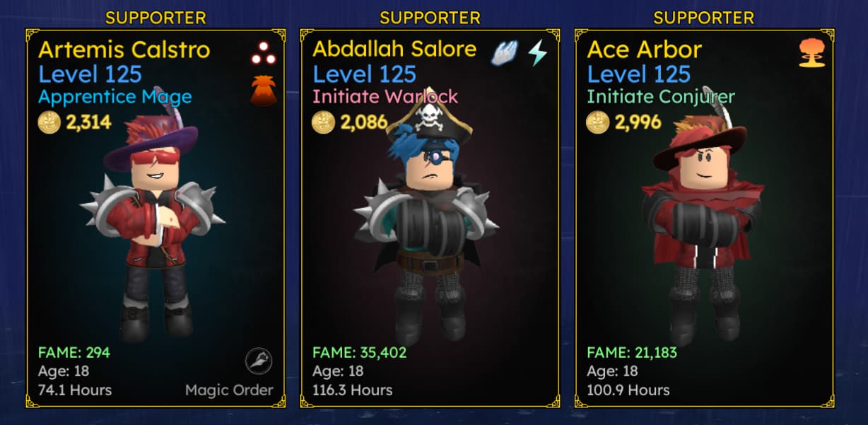
Task: Click the gold coin icon beside 2,996
Action: 597,122
